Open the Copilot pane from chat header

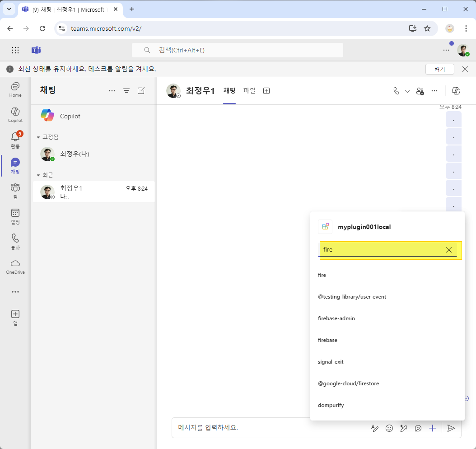(x=456, y=91)
